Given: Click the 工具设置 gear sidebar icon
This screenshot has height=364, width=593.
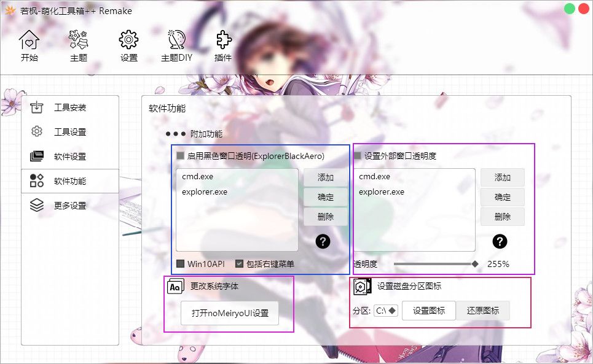Looking at the screenshot, I should 37,131.
